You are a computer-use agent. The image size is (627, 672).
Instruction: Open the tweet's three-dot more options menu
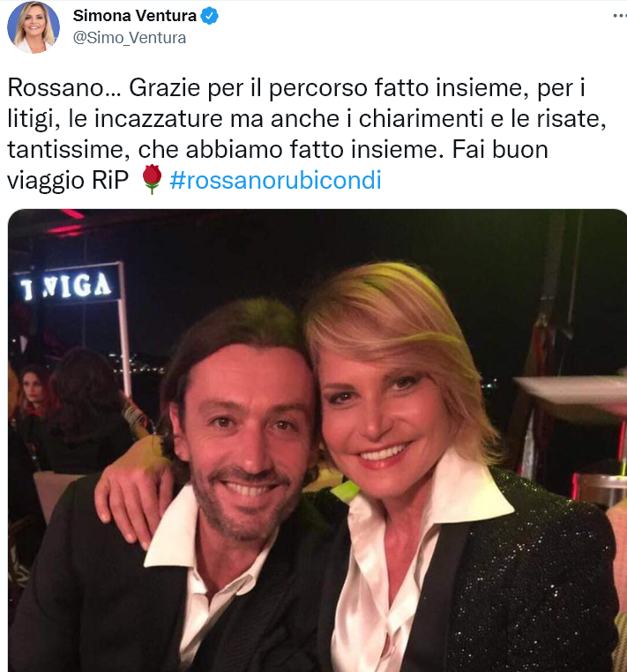(620, 16)
